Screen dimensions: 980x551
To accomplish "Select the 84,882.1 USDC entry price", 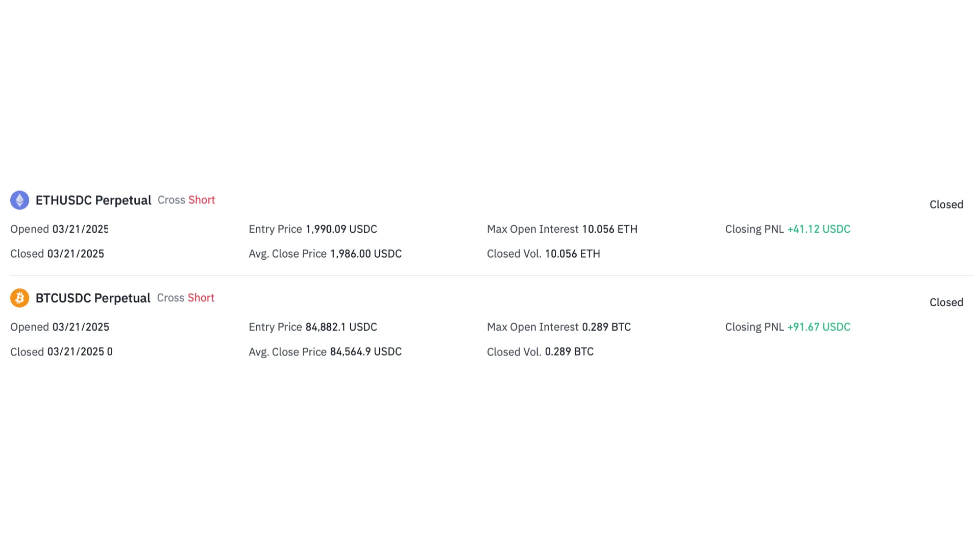I will pyautogui.click(x=341, y=327).
